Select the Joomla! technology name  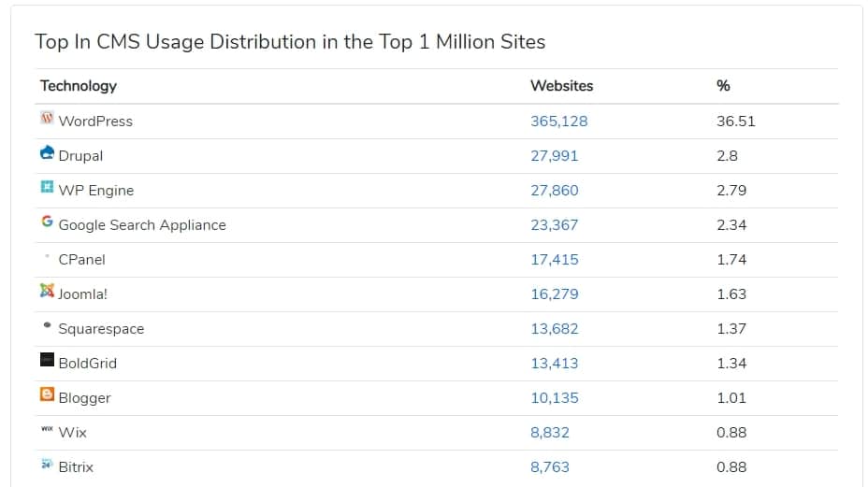click(x=82, y=294)
